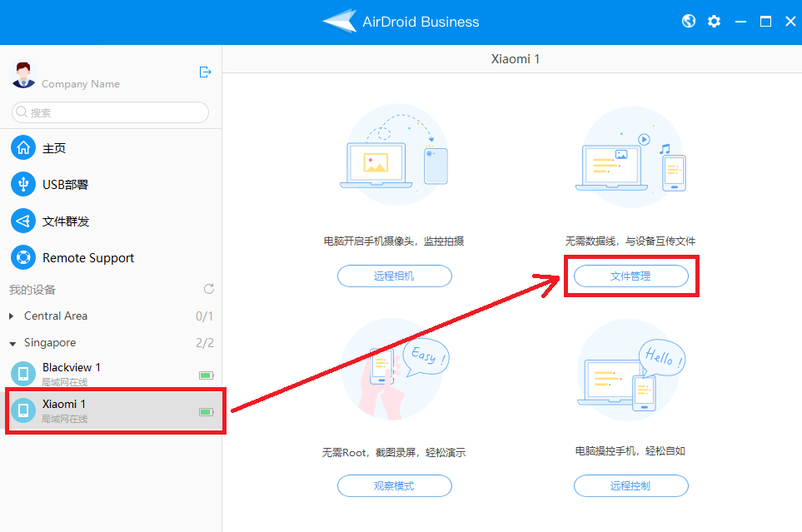Click the remote camera illustration
Viewport: 802px width, 532px height.
coord(395,155)
